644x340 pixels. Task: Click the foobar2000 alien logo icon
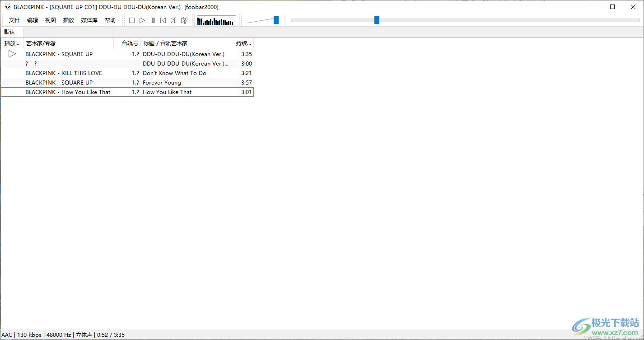pos(7,7)
